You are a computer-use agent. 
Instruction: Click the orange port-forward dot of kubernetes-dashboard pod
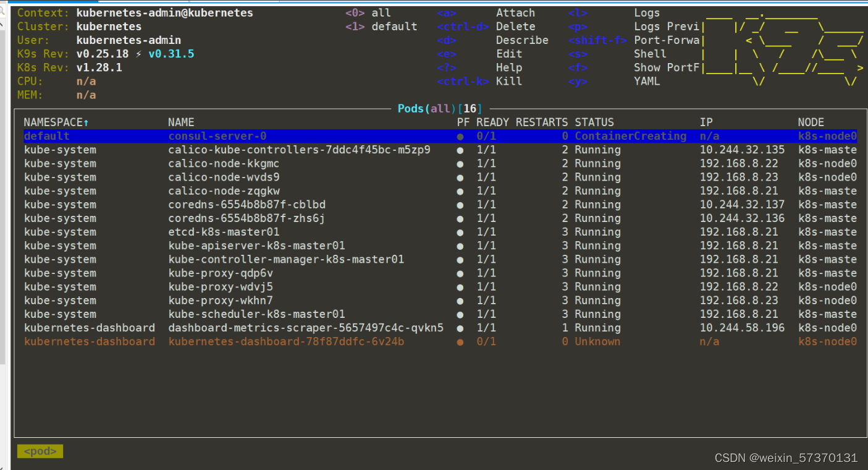click(460, 342)
